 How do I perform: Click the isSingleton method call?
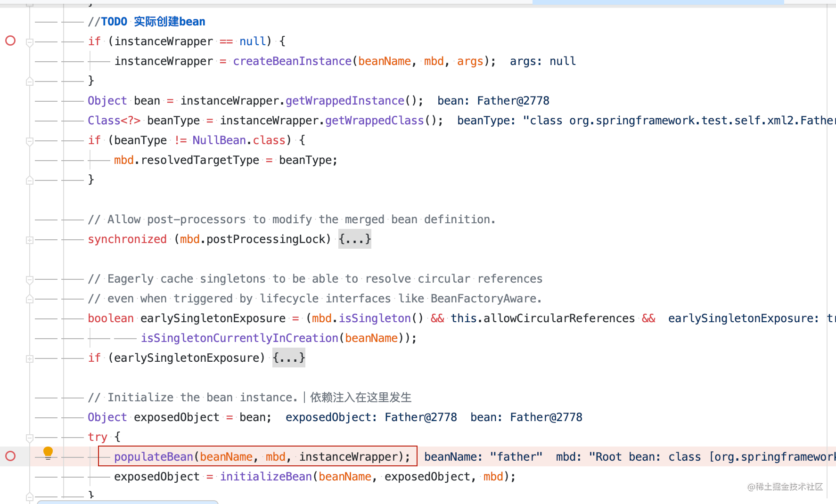[375, 318]
